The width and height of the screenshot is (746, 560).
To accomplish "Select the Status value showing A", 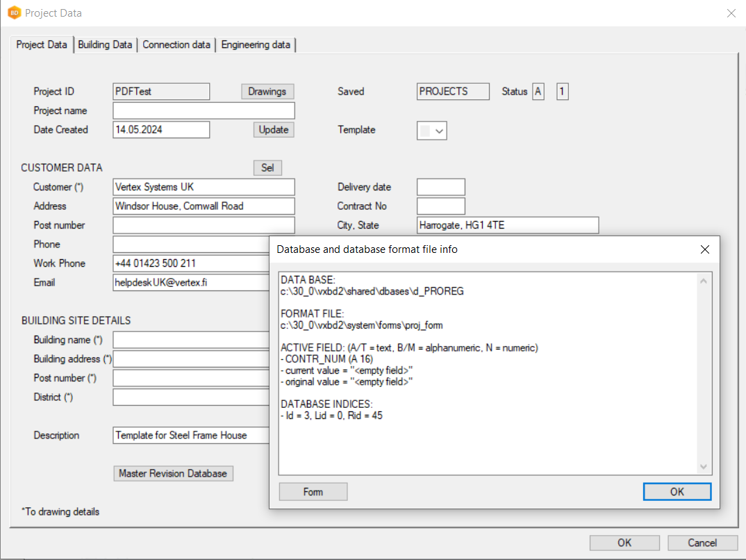I will coord(538,91).
